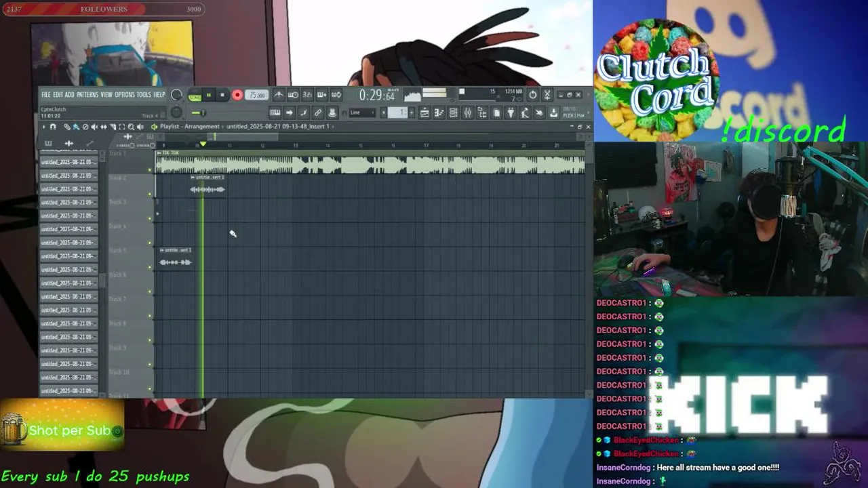Screen dimensions: 868x488
Task: Toggle the metronome
Action: [x=279, y=95]
